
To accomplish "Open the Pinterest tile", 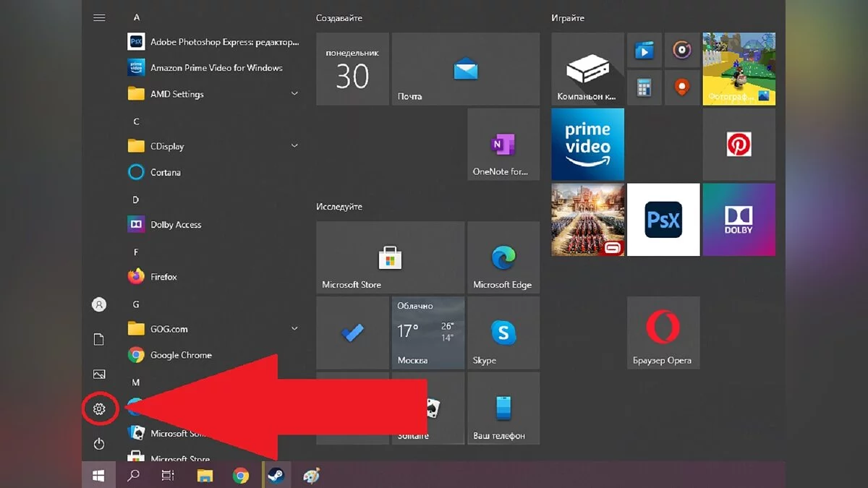I will (x=739, y=144).
